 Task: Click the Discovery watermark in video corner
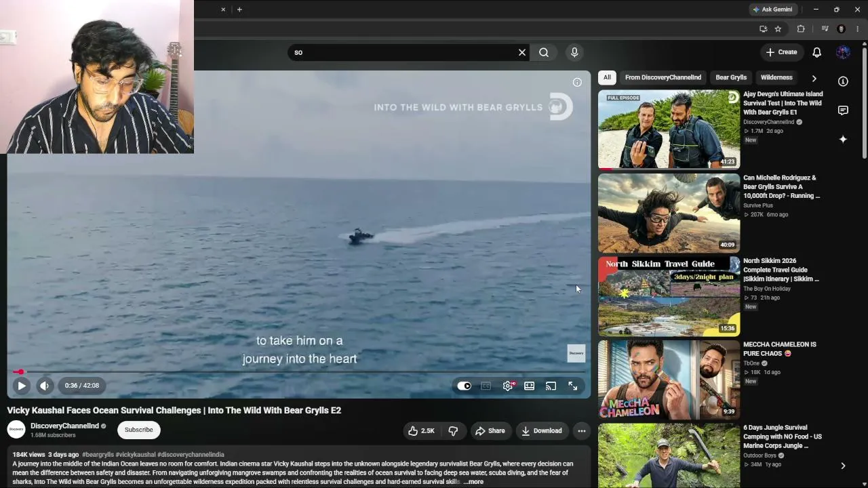(x=576, y=353)
